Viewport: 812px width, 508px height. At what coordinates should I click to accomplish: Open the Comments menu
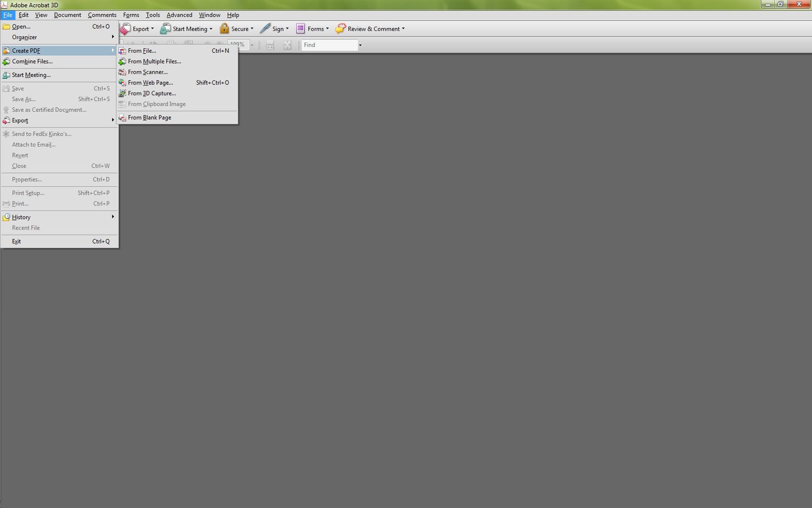(102, 15)
